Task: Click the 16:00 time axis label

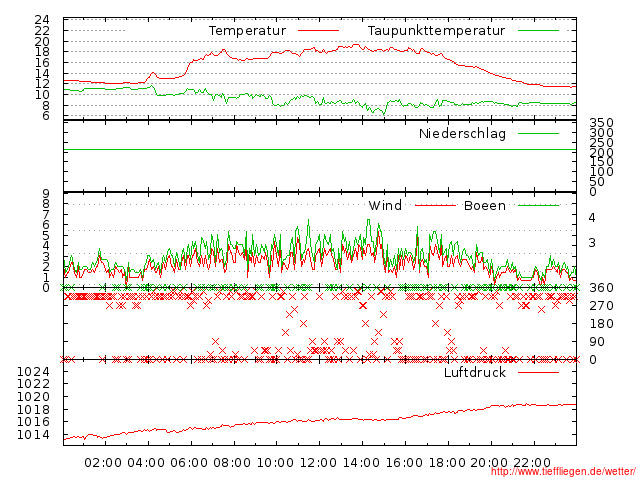Action: coord(404,463)
